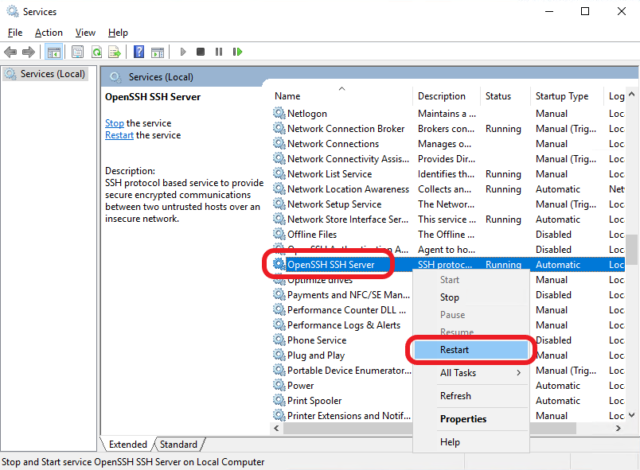640x470 pixels.
Task: Open the Action menu
Action: [x=49, y=33]
